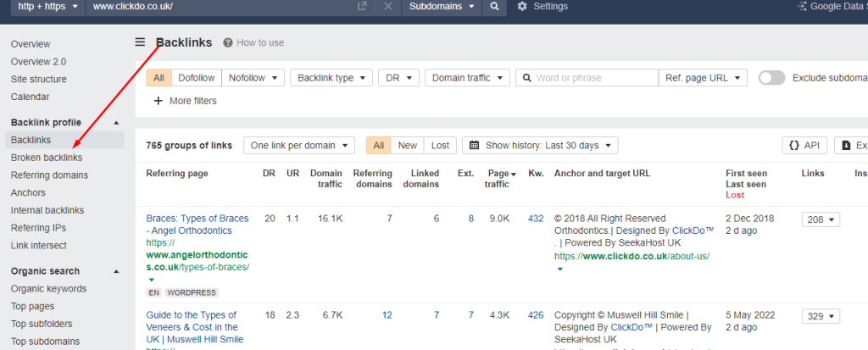
Task: Sort by DR column header
Action: [x=269, y=174]
